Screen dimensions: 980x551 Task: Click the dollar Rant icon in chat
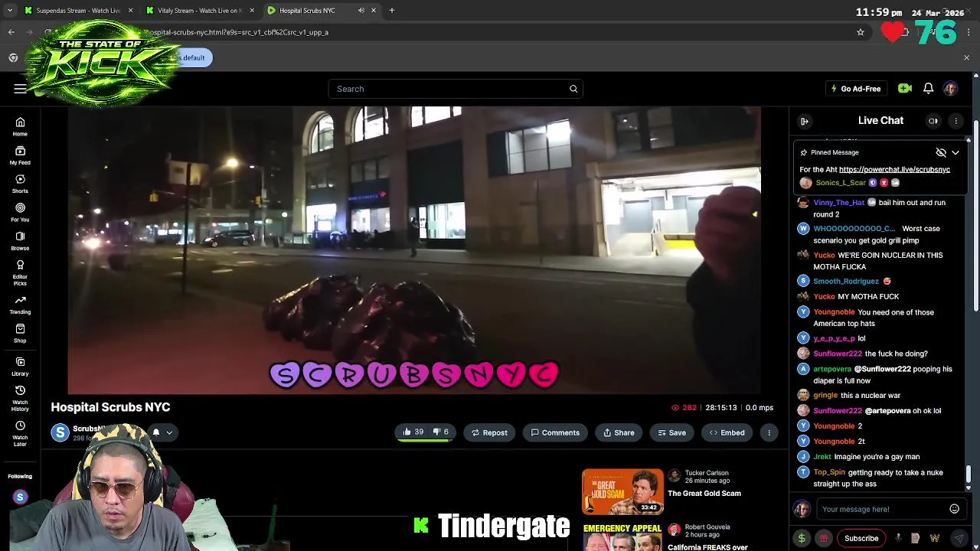802,538
